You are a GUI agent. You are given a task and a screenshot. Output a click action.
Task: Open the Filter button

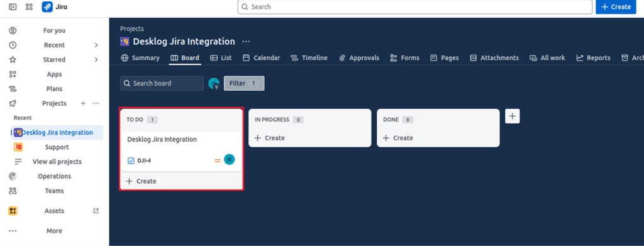[x=244, y=84]
